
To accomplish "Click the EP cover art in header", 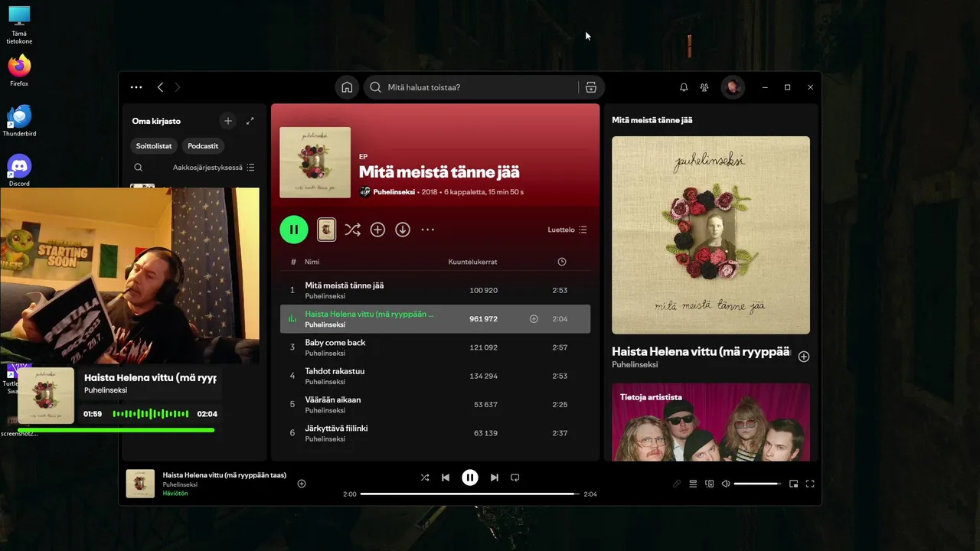I will 315,162.
